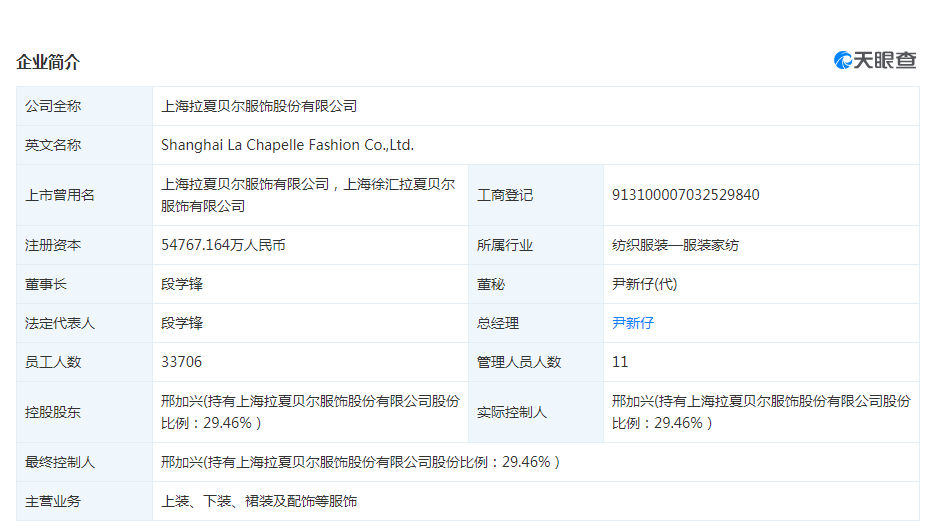Click the 实际控制人 label
This screenshot has height=530, width=935.
[512, 412]
